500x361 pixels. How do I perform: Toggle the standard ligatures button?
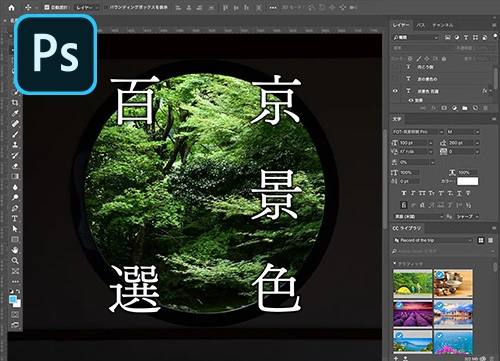(x=404, y=205)
